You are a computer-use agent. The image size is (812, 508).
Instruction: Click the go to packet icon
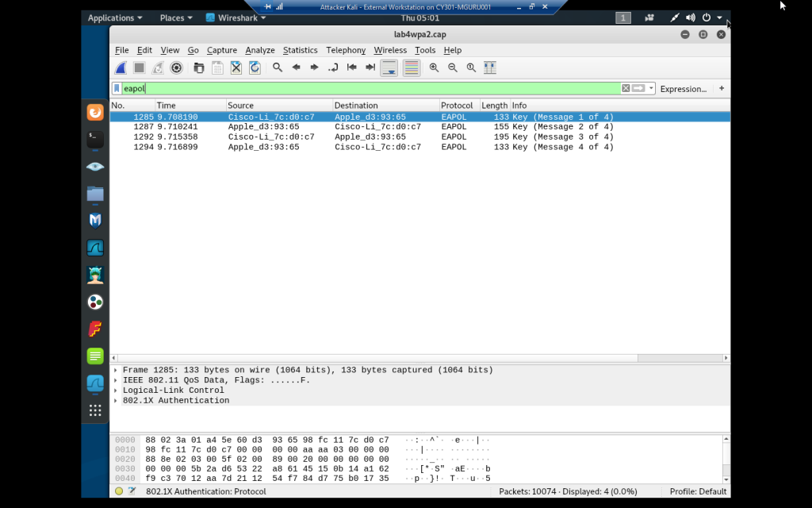pos(333,67)
